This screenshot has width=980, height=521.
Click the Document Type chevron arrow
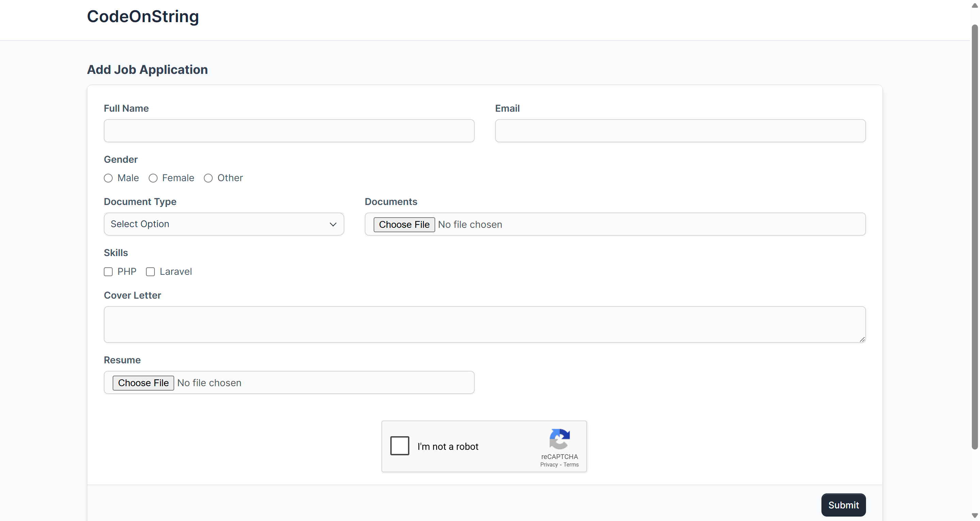click(333, 224)
